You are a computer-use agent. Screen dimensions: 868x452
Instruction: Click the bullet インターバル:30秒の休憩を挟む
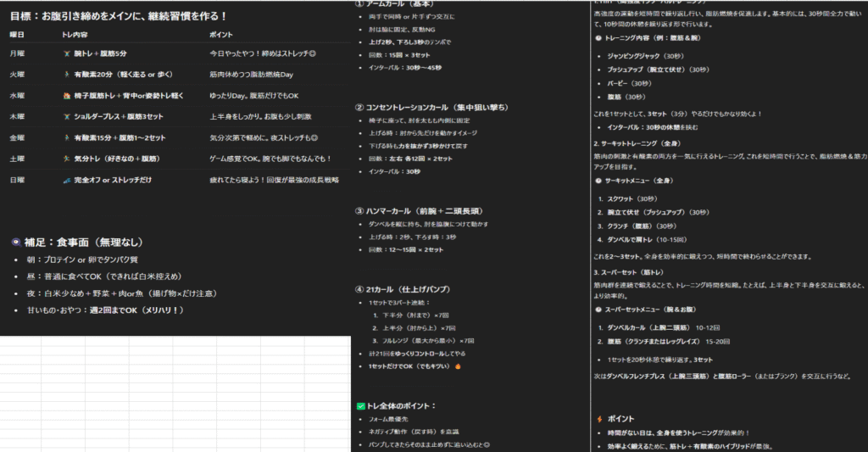pos(652,127)
